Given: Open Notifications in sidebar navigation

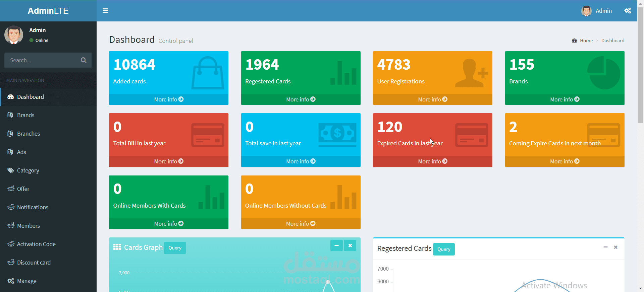Looking at the screenshot, I should pos(48,207).
